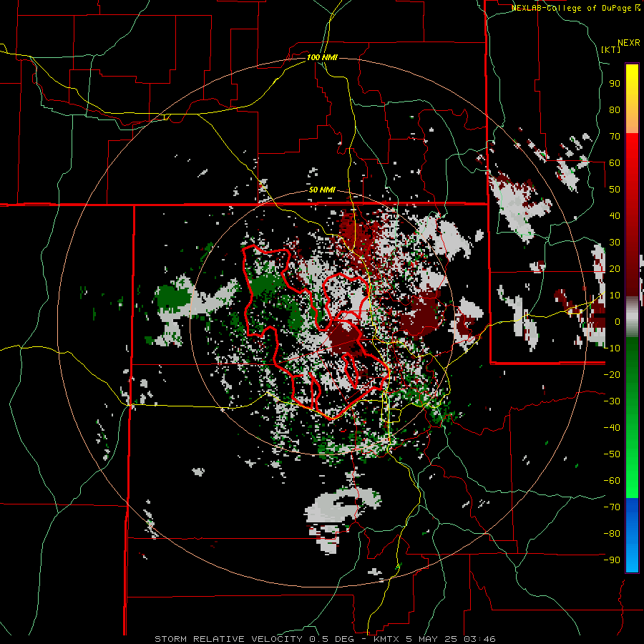Select the light blue bottom segment of color scale
The image size is (644, 644).
[632, 559]
